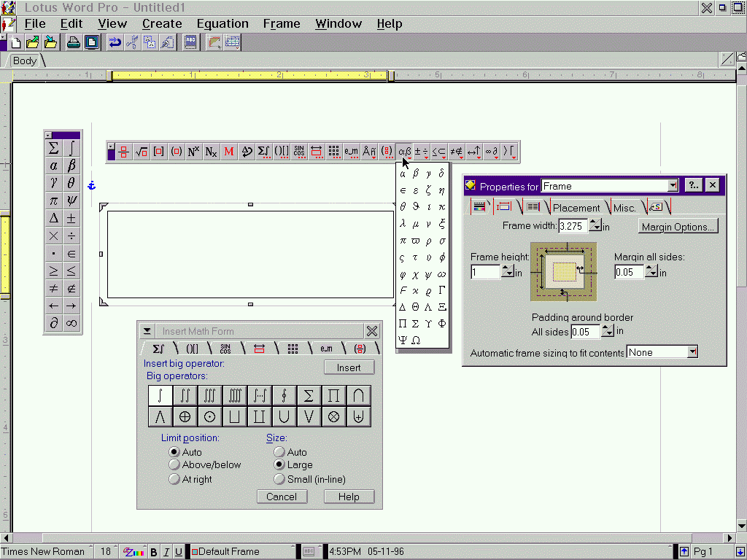Toggle underline in the status bar

coord(179,552)
